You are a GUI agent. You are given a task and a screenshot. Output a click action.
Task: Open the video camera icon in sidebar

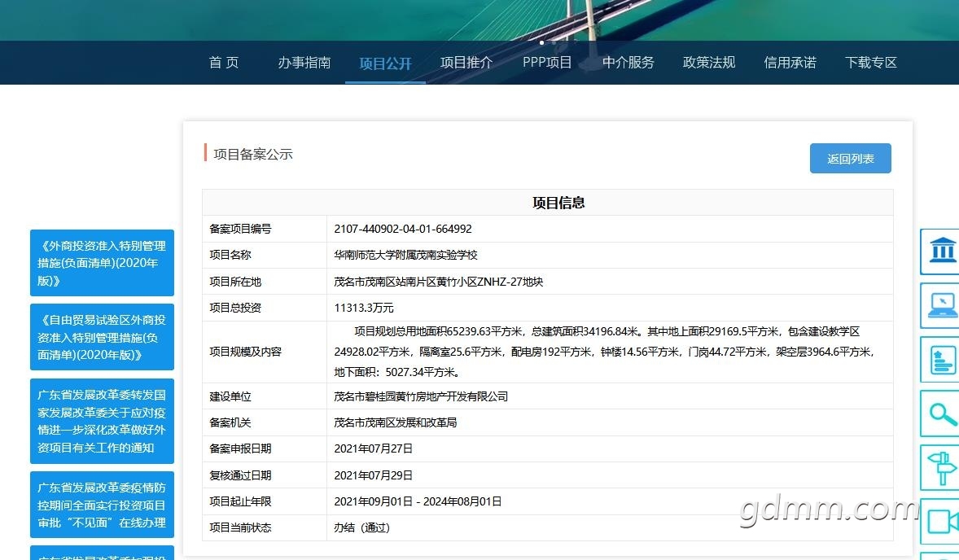[940, 522]
